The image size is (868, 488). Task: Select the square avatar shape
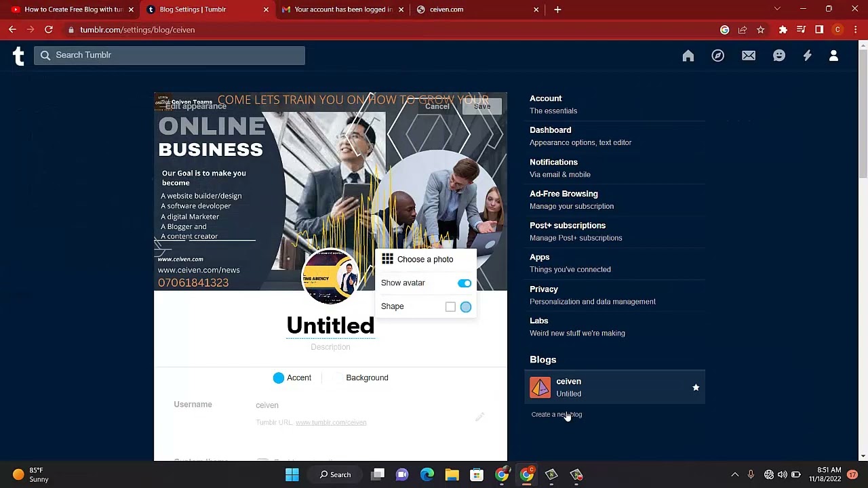point(450,307)
